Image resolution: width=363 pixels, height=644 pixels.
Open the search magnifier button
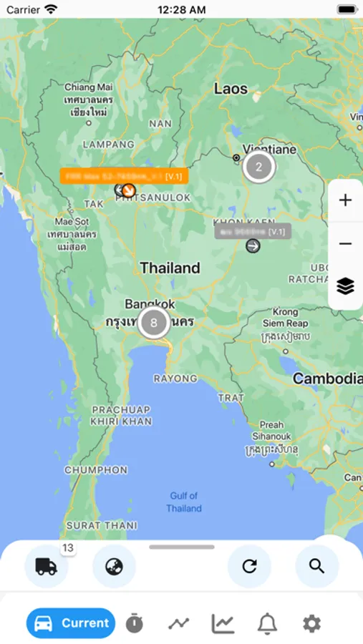(x=317, y=567)
